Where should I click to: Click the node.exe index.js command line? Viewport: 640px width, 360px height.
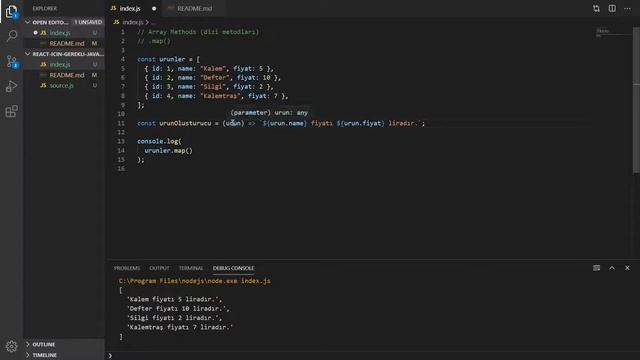pyautogui.click(x=195, y=281)
